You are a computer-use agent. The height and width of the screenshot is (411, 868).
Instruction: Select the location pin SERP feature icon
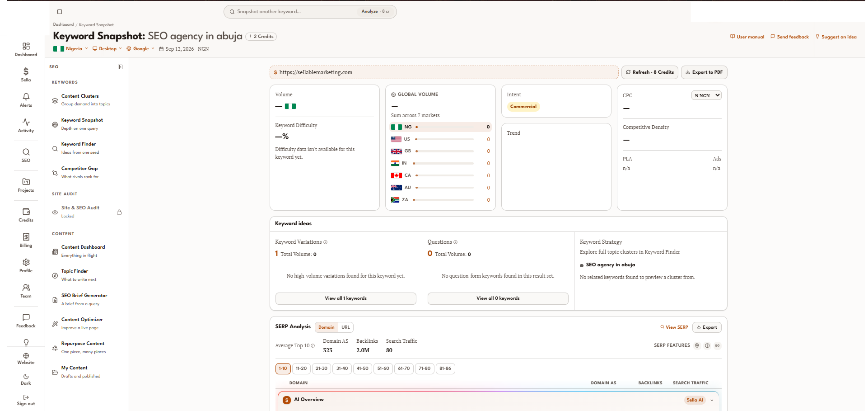click(697, 346)
